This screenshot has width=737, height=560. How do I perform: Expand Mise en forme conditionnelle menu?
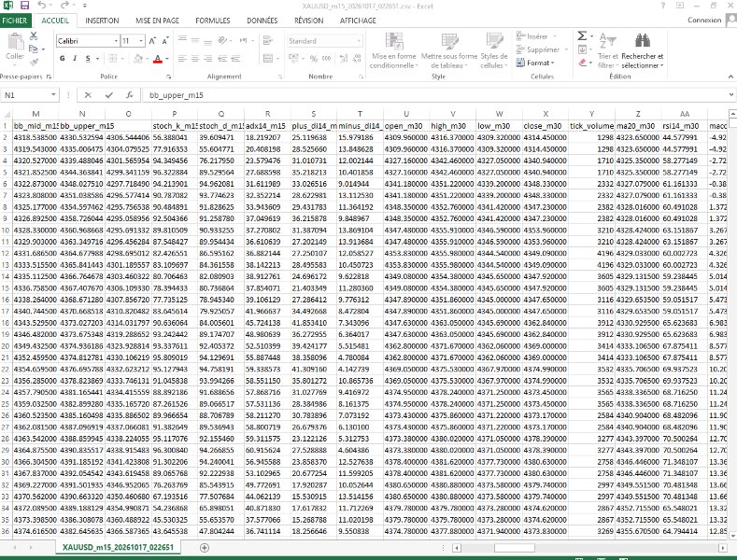pos(394,50)
